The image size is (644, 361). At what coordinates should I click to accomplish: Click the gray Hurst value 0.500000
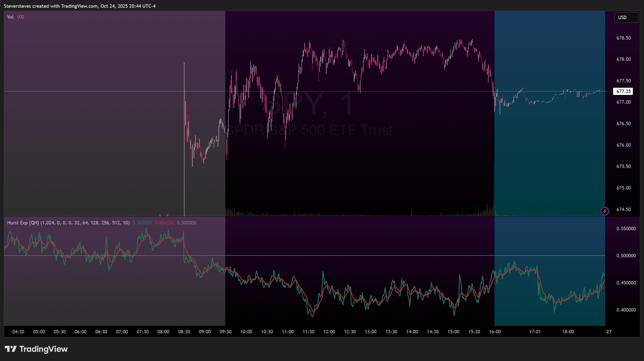(x=186, y=223)
